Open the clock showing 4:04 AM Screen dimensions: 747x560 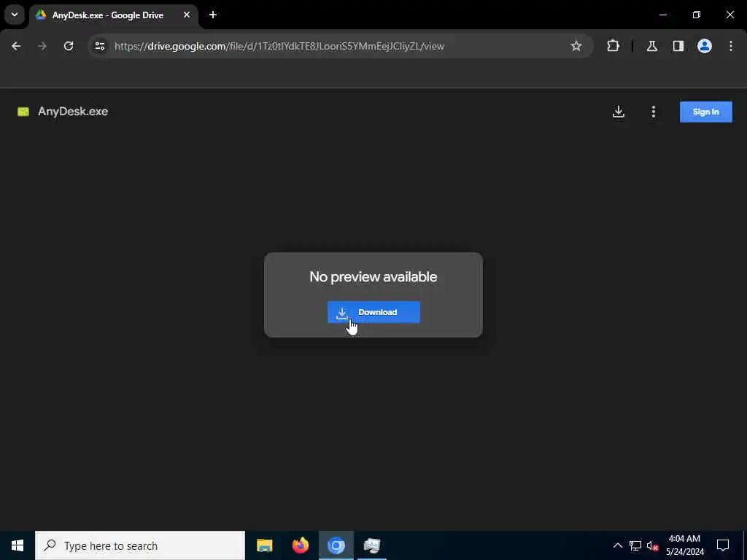click(x=684, y=545)
